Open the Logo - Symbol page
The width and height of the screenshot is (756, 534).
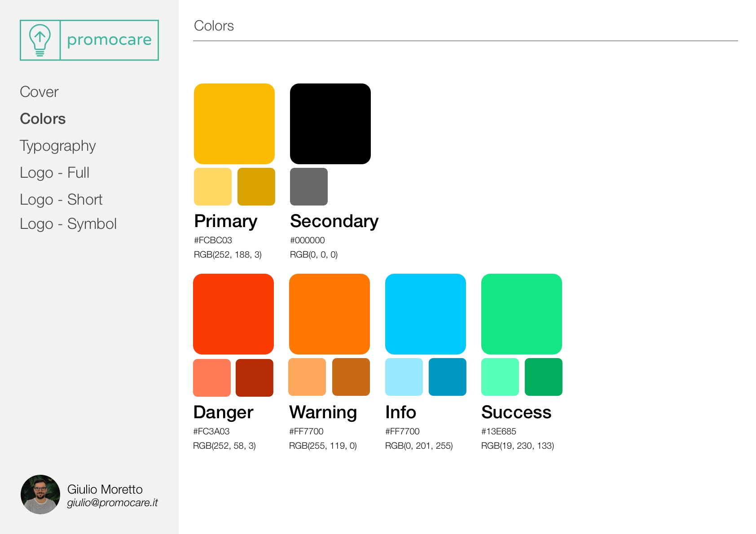(x=68, y=224)
